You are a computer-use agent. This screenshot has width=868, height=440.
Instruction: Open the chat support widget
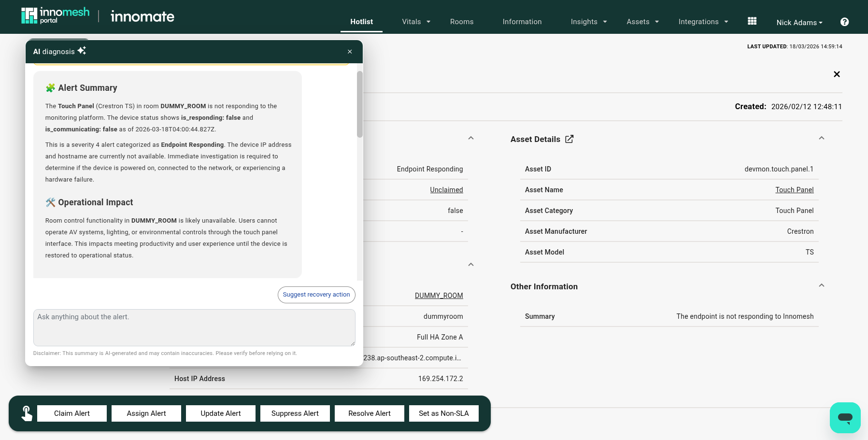point(845,417)
